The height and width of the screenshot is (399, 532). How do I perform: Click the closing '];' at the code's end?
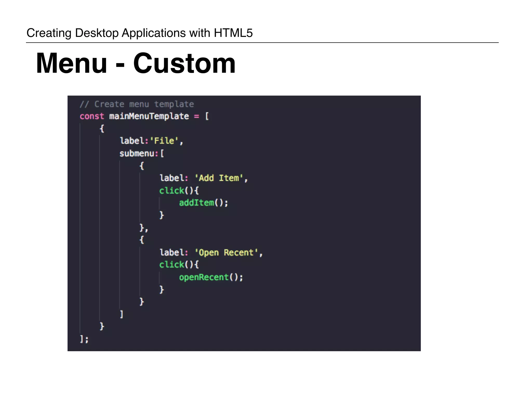(x=84, y=339)
